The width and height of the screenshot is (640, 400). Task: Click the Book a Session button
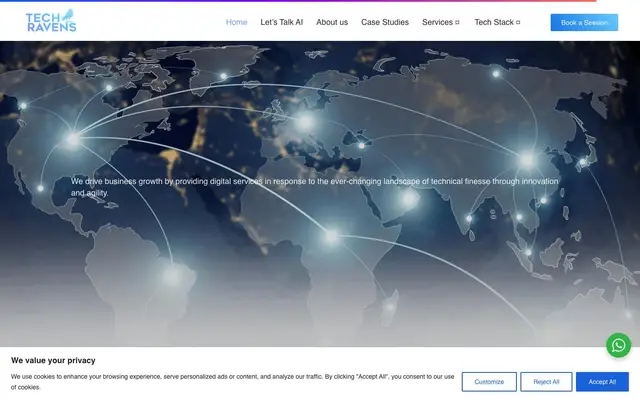tap(584, 22)
